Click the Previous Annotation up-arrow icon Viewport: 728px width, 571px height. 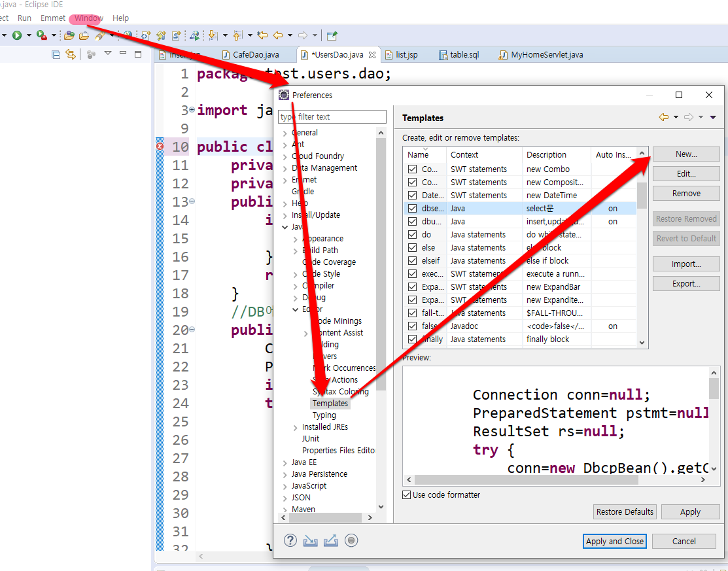pos(237,35)
